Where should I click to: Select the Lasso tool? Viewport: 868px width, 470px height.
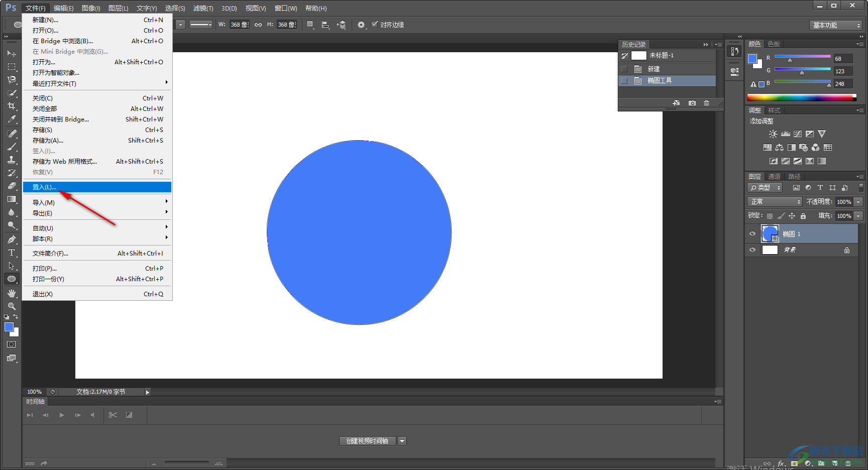click(x=11, y=79)
